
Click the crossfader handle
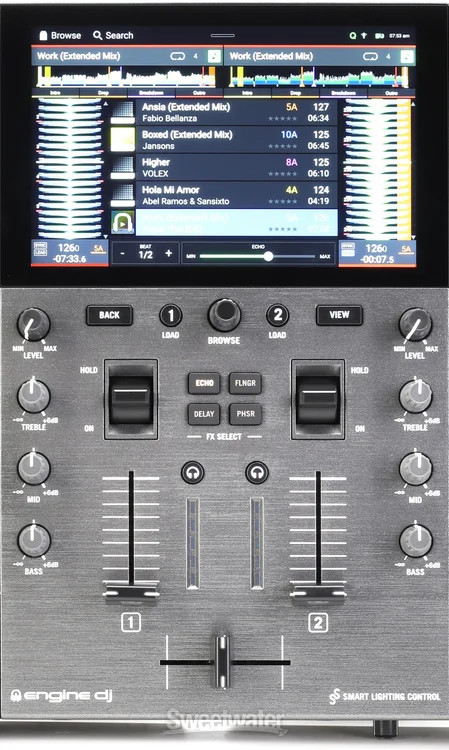(222, 662)
